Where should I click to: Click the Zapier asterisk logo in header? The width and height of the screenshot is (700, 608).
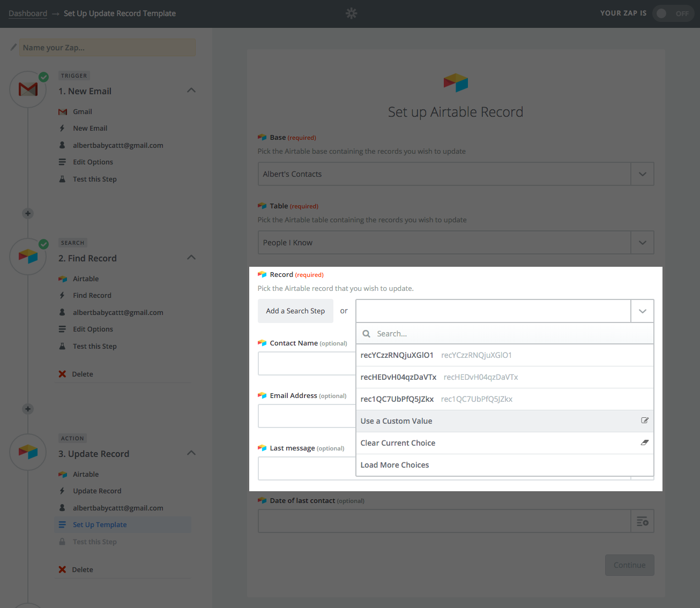click(351, 13)
